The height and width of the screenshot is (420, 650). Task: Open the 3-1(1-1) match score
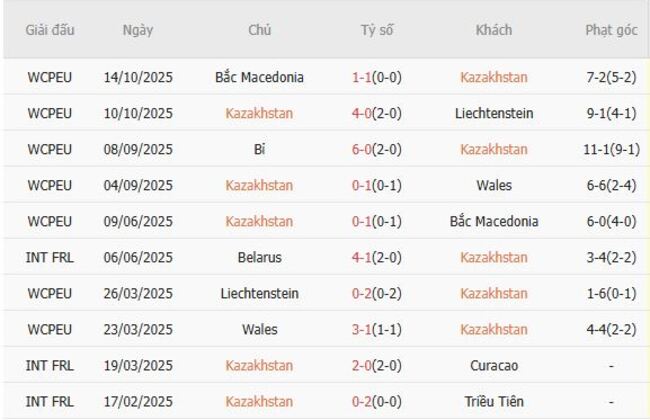pos(377,329)
